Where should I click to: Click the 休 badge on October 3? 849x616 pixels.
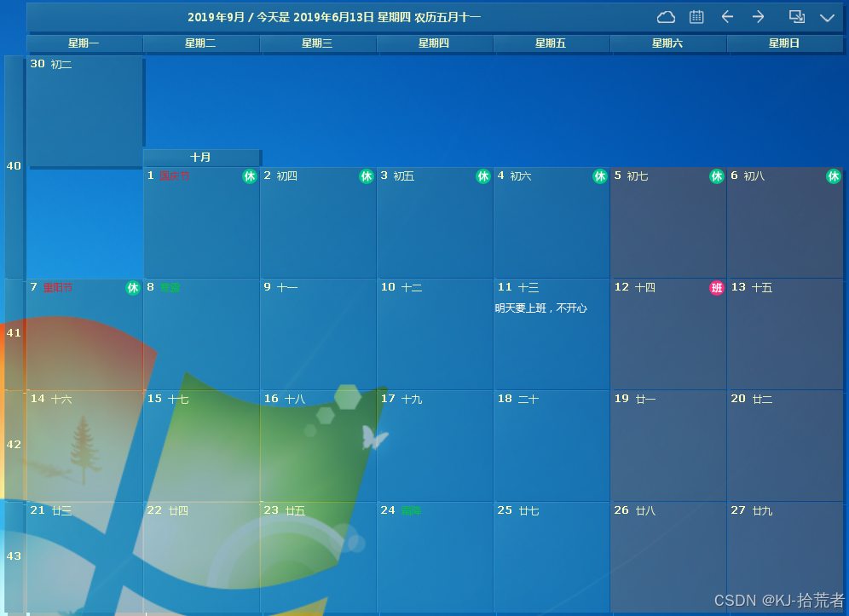click(x=483, y=176)
